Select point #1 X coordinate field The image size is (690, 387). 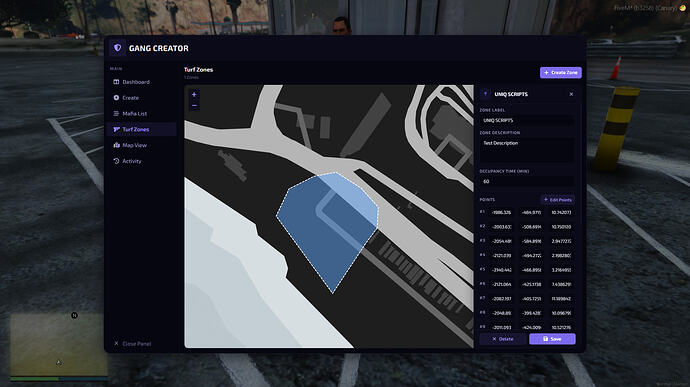click(x=501, y=213)
